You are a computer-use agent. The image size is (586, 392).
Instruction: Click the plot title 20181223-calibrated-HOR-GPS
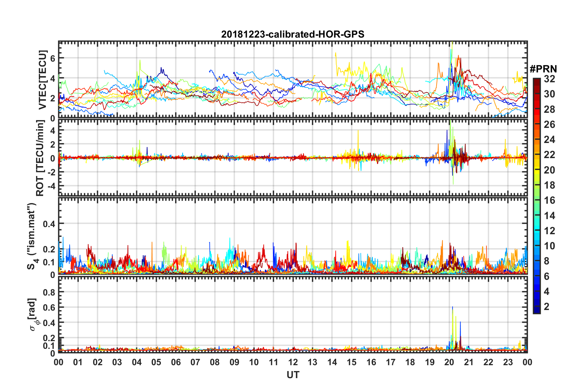293,34
